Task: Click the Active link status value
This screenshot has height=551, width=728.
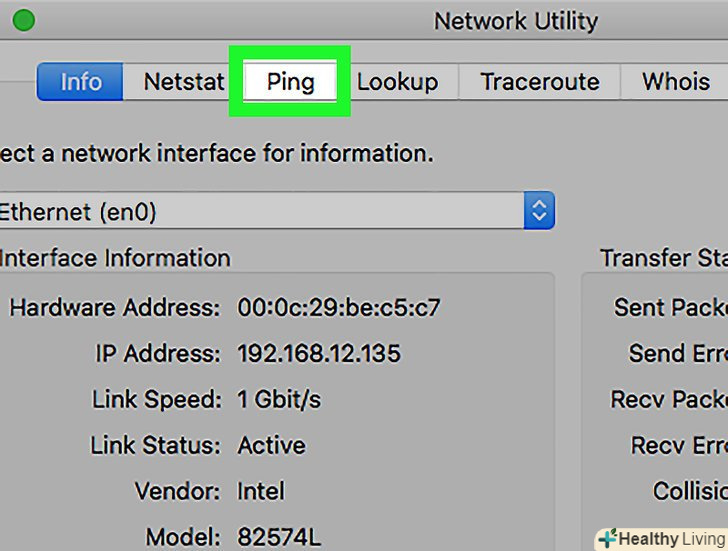Action: pyautogui.click(x=270, y=445)
